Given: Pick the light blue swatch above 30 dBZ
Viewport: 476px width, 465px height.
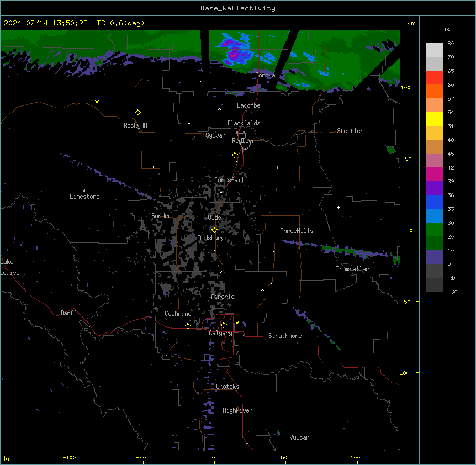Looking at the screenshot, I should pyautogui.click(x=434, y=216).
